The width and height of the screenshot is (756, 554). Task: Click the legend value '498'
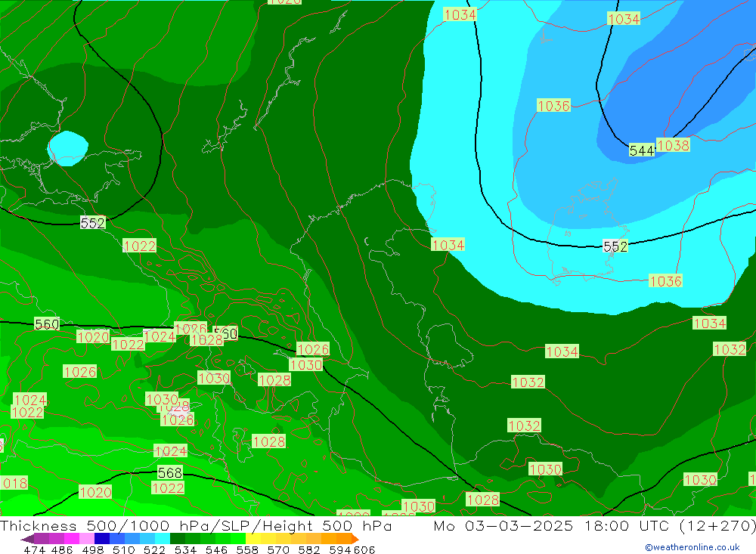pos(93,549)
